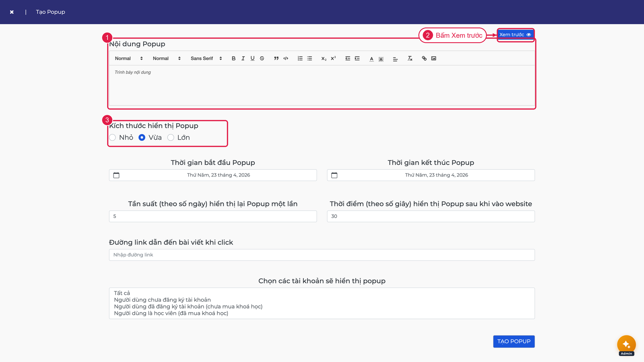644x362 pixels.
Task: Toggle strikethrough formatting in editor toolbar
Action: click(262, 58)
